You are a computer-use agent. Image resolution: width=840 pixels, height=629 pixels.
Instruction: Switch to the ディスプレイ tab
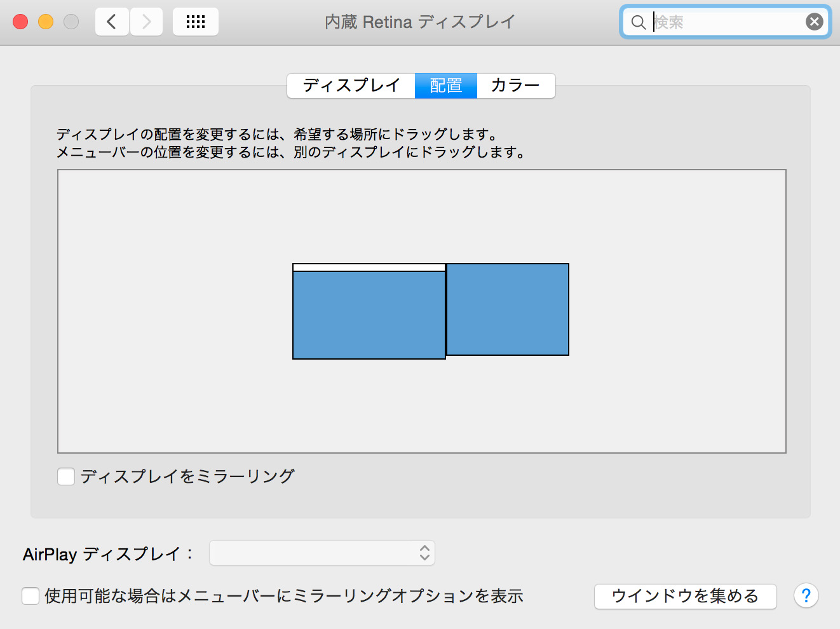[351, 86]
